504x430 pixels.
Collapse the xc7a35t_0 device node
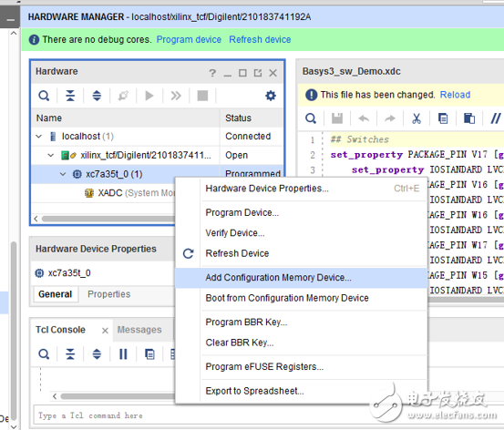63,174
